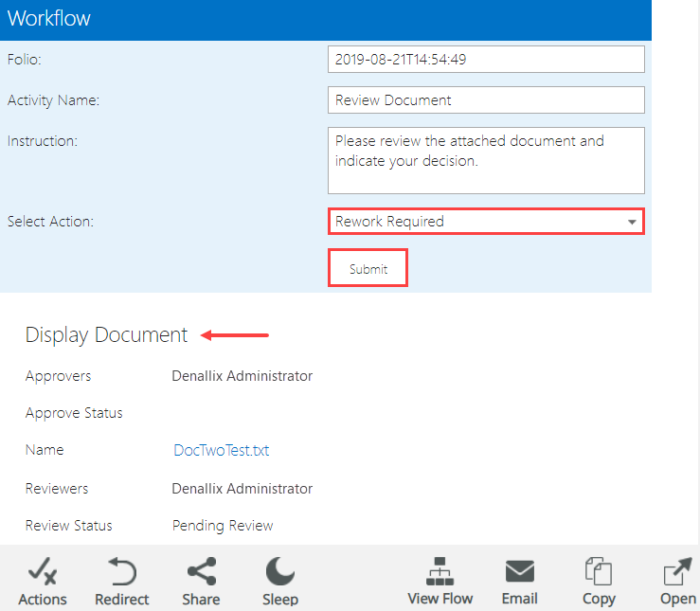
Task: Click the Open external icon
Action: (x=678, y=572)
